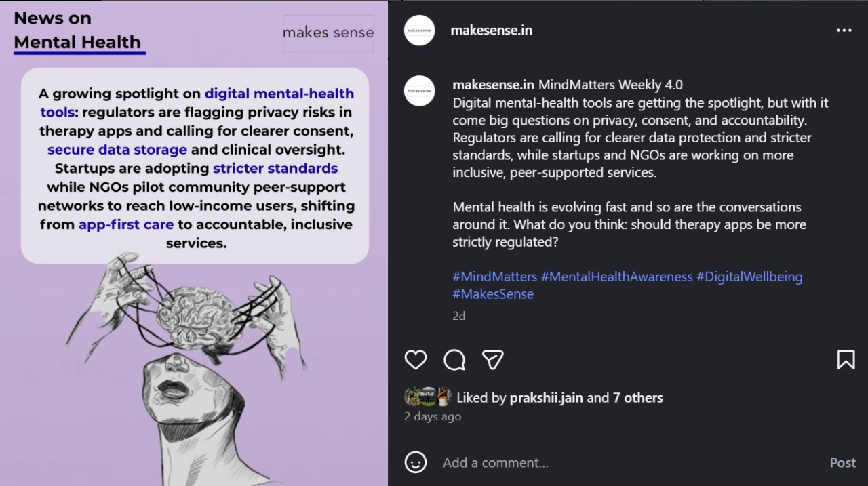Open the #MindMatters hashtag
This screenshot has width=868, height=486.
[494, 277]
